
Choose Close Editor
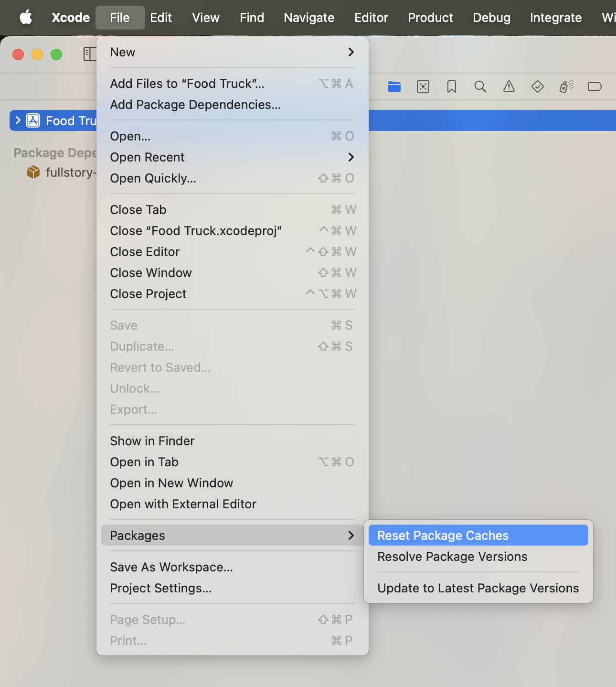[x=233, y=252]
